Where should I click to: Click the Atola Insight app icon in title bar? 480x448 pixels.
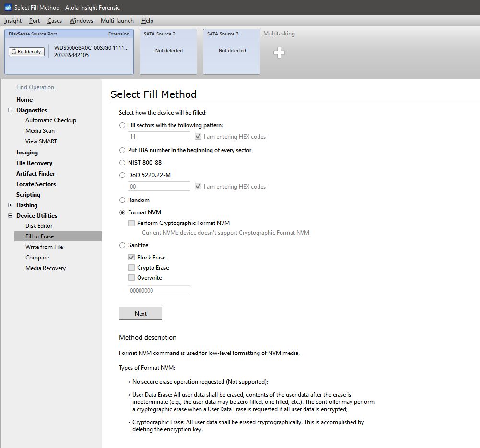[x=8, y=7]
